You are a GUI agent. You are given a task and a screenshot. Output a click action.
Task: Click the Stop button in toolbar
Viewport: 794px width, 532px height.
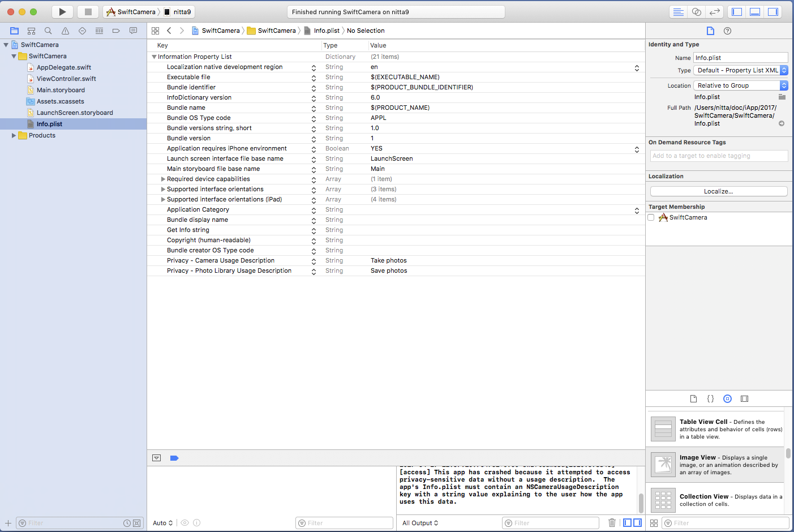pos(88,12)
